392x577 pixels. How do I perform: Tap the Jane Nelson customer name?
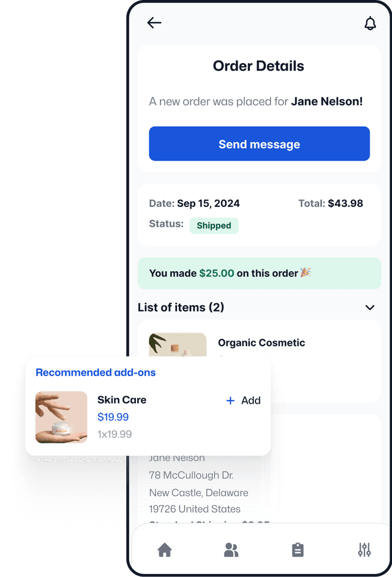pos(326,102)
